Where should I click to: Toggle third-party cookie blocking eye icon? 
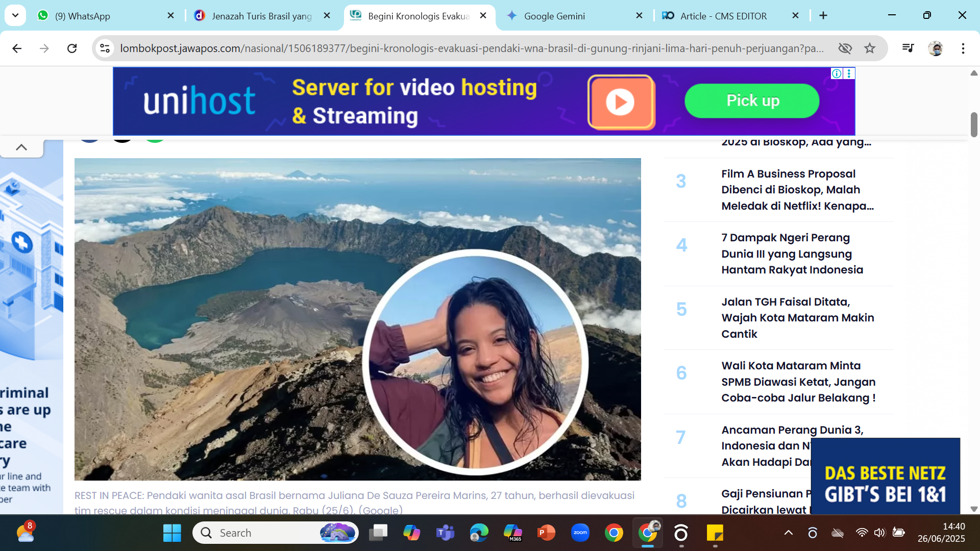point(845,48)
